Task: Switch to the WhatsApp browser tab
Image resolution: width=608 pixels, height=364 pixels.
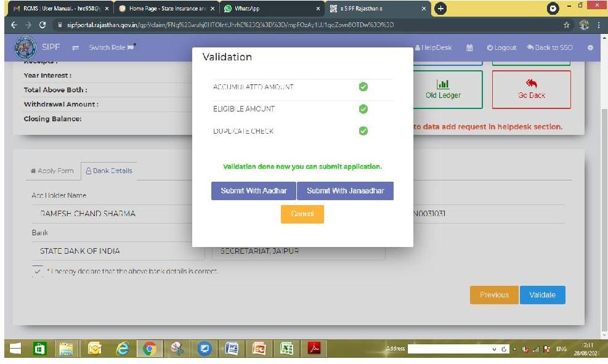Action: 271,9
